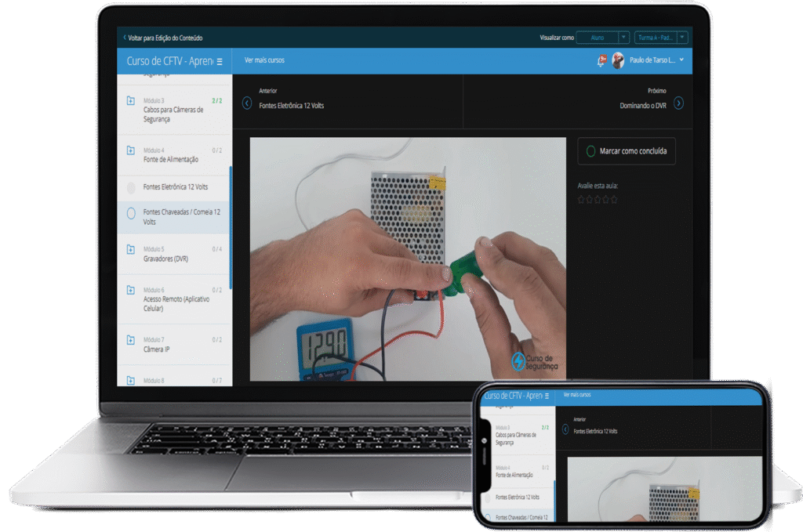Click the Módulo 8 folder icon
Screen dimensions: 803x532
click(x=131, y=381)
